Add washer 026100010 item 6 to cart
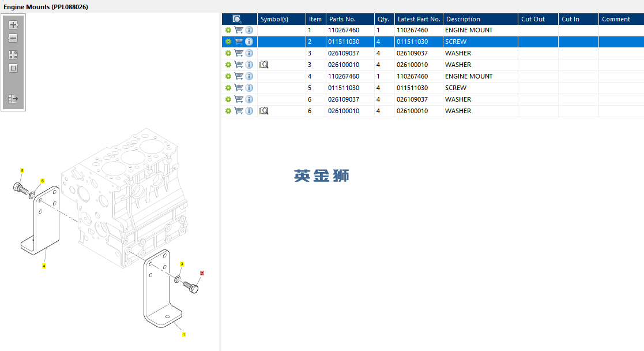Viewport: 644px width, 351px height. (239, 111)
